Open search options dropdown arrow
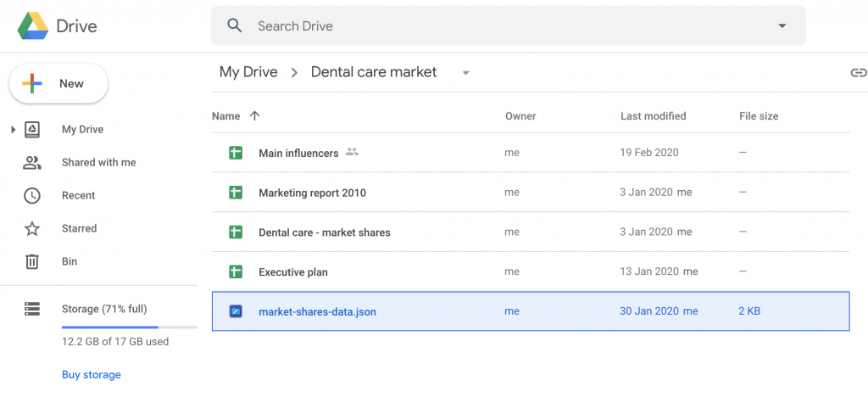 click(782, 26)
